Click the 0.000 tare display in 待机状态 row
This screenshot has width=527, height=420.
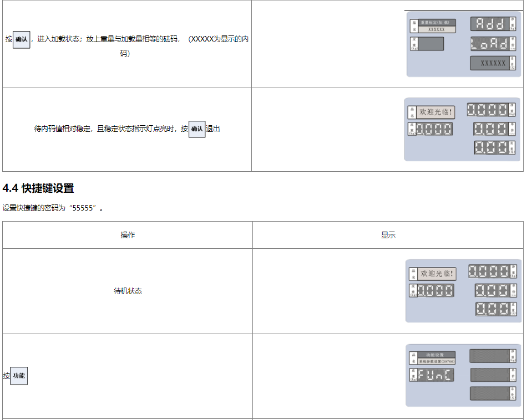pyautogui.click(x=435, y=290)
